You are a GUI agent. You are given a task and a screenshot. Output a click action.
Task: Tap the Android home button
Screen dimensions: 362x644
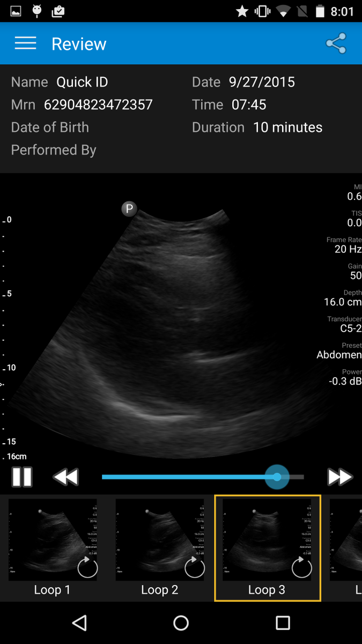181,623
